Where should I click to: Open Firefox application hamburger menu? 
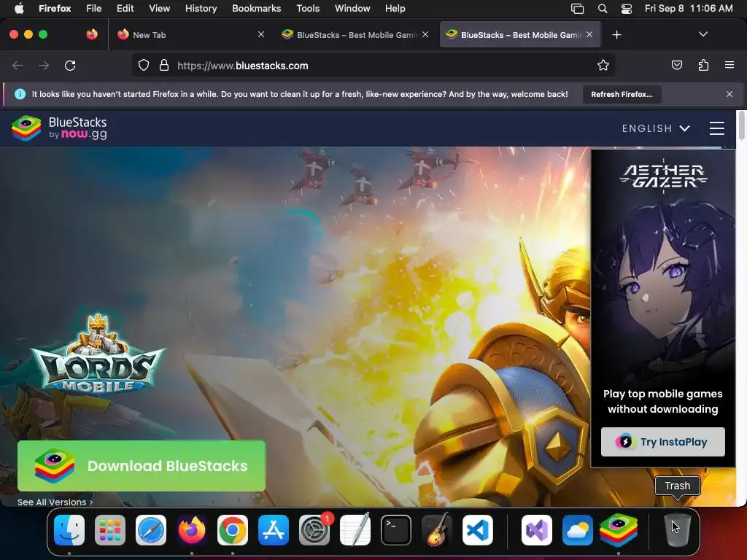[729, 65]
